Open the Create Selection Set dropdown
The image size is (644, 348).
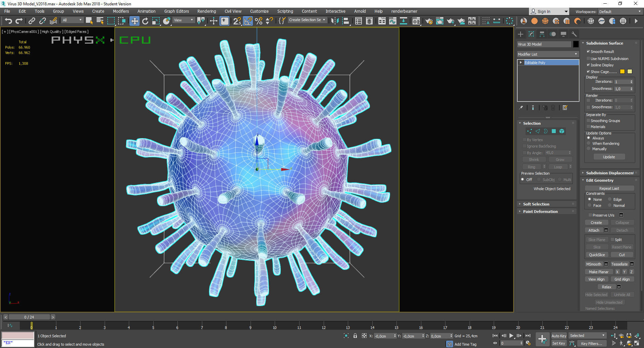pos(307,20)
